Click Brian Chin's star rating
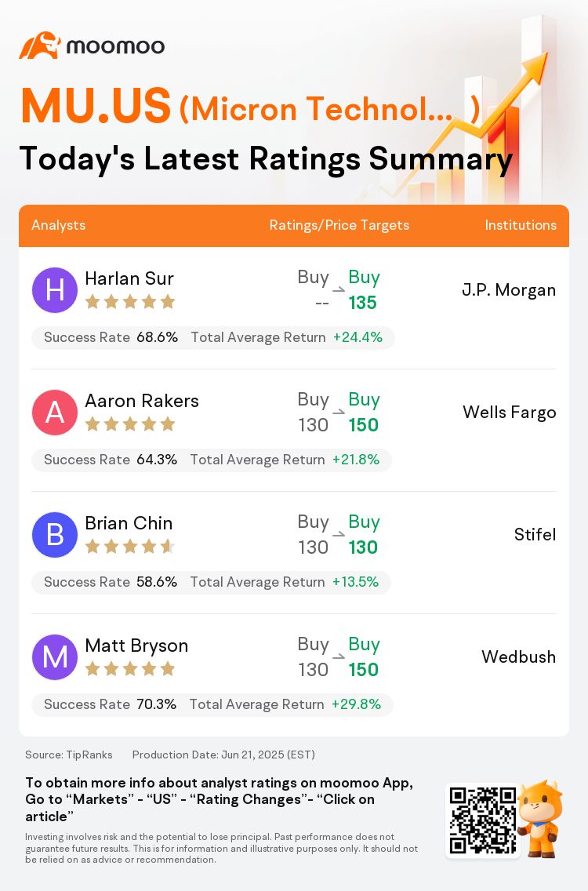The width and height of the screenshot is (588, 891). coord(129,547)
